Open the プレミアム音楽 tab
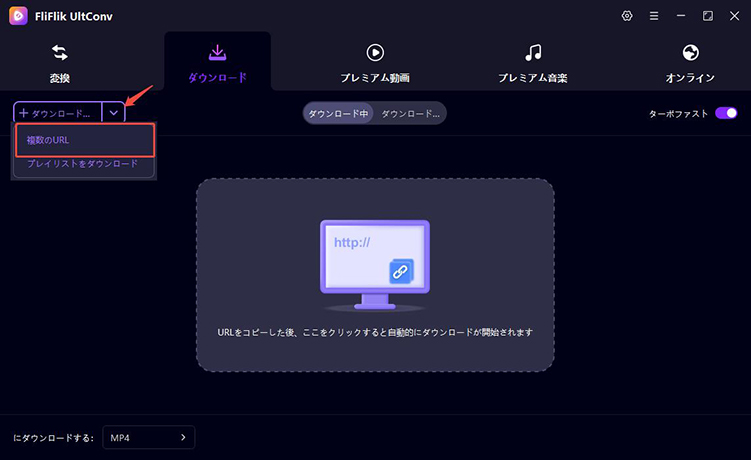The image size is (751, 460). point(533,63)
